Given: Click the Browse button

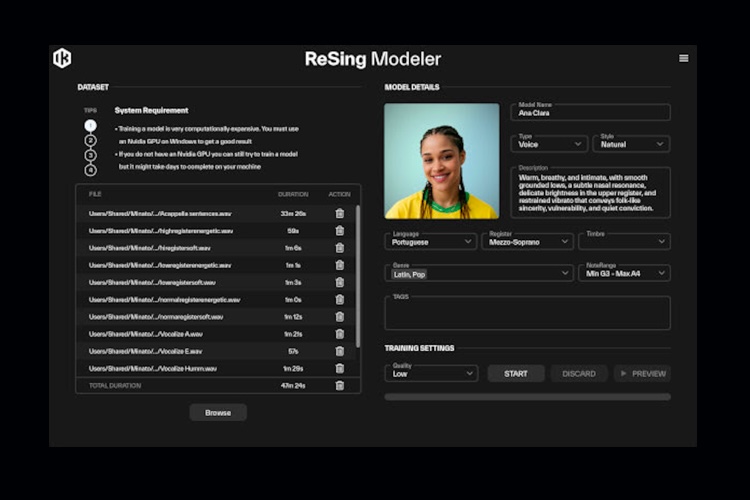Looking at the screenshot, I should (218, 412).
